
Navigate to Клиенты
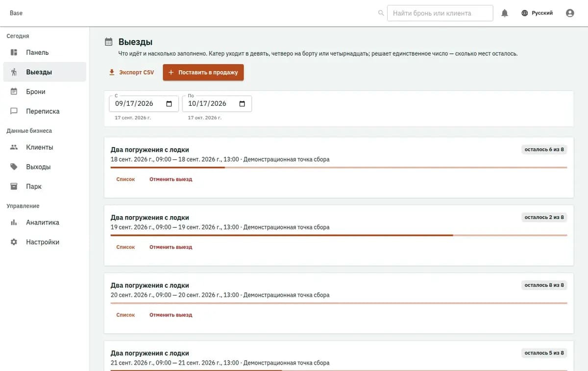point(45,147)
